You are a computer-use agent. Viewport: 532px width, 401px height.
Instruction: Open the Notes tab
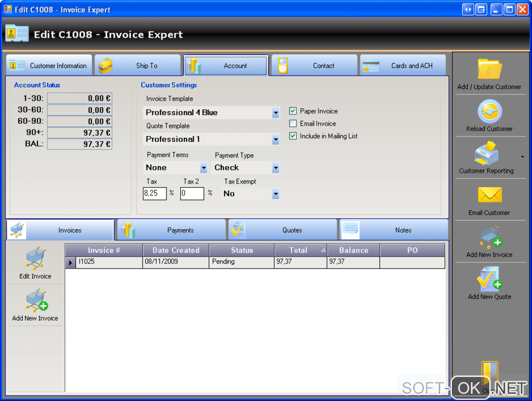point(394,230)
